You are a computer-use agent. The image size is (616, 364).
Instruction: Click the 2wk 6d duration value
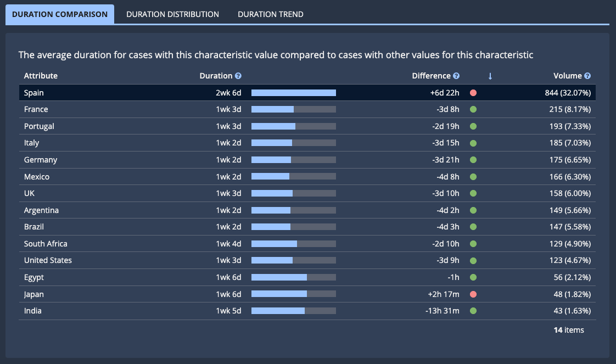pos(228,93)
